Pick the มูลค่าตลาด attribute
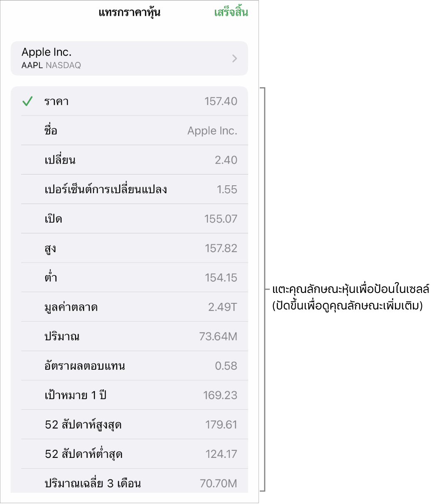 (129, 307)
